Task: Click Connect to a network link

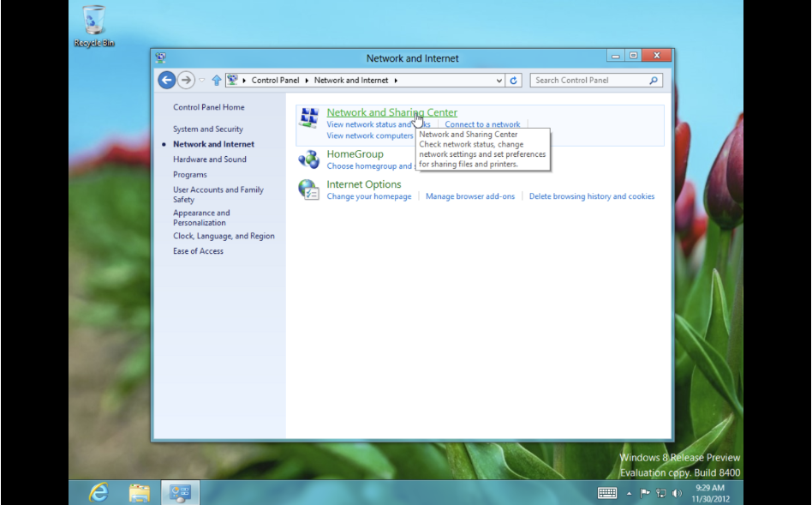Action: coord(482,124)
